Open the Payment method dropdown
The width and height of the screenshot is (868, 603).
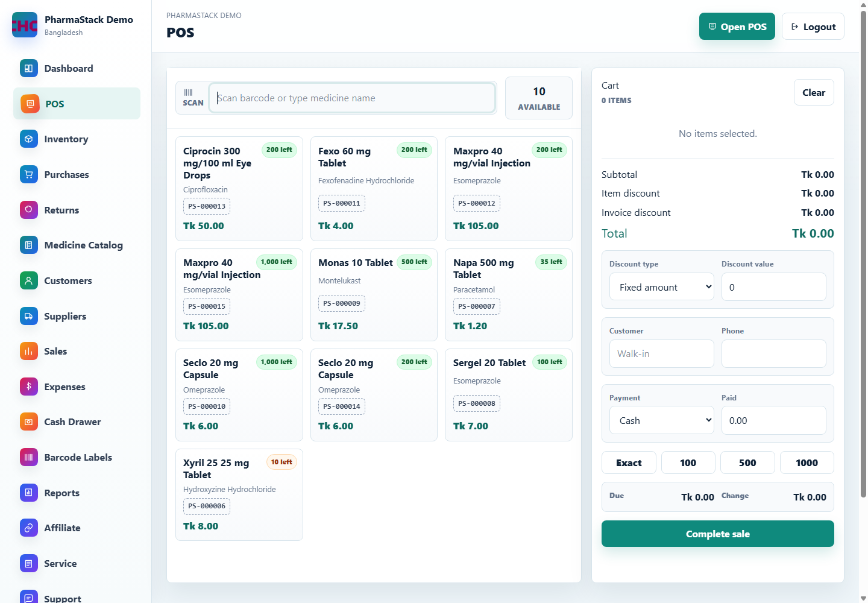(x=662, y=420)
